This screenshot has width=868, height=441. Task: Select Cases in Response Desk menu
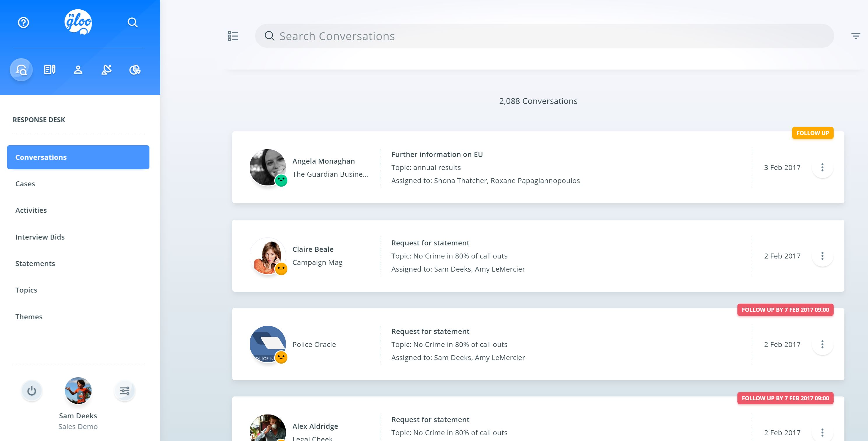(x=25, y=184)
